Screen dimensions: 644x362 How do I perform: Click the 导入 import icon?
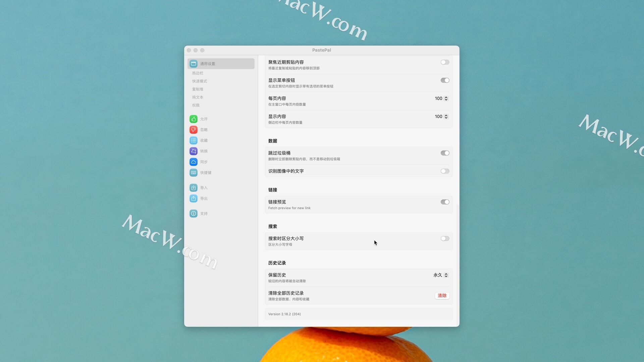(x=194, y=188)
